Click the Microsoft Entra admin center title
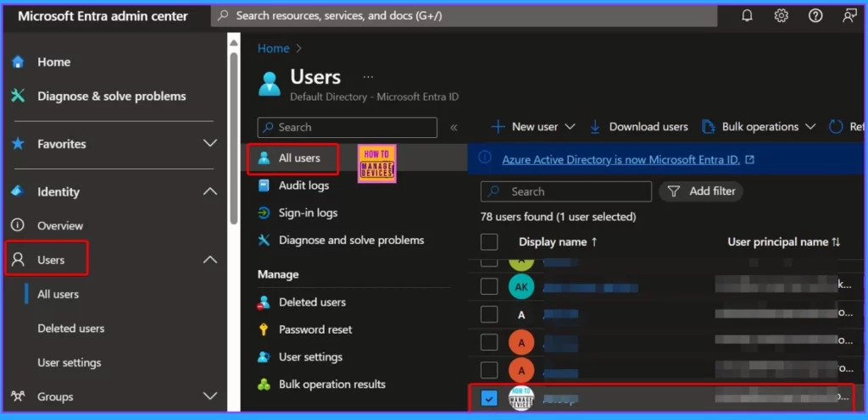The image size is (868, 420). 103,16
